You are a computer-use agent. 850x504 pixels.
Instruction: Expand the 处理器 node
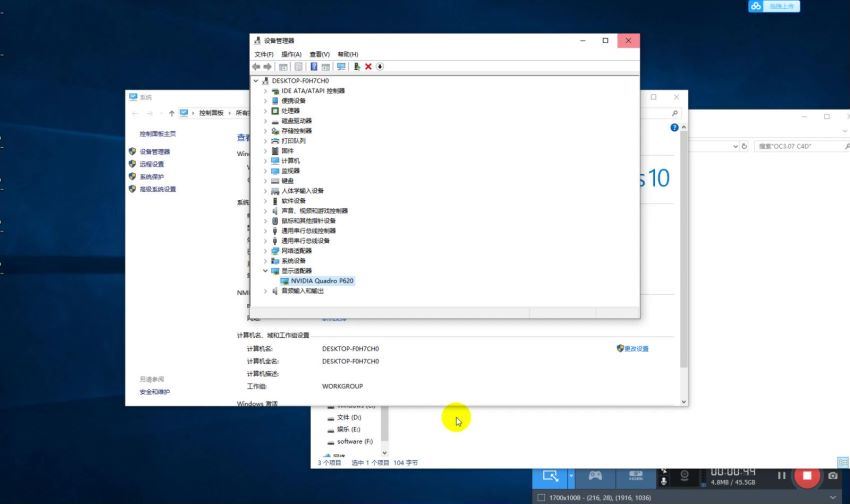click(266, 111)
